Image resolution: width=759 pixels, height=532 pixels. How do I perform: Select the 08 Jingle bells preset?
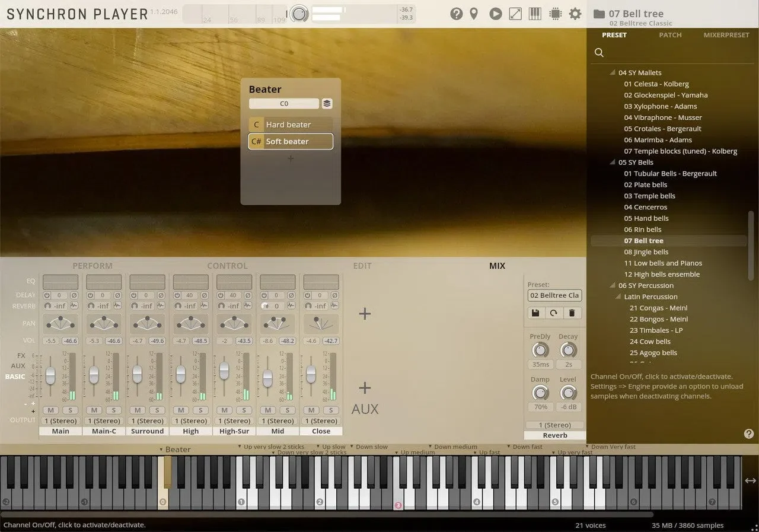pos(646,252)
